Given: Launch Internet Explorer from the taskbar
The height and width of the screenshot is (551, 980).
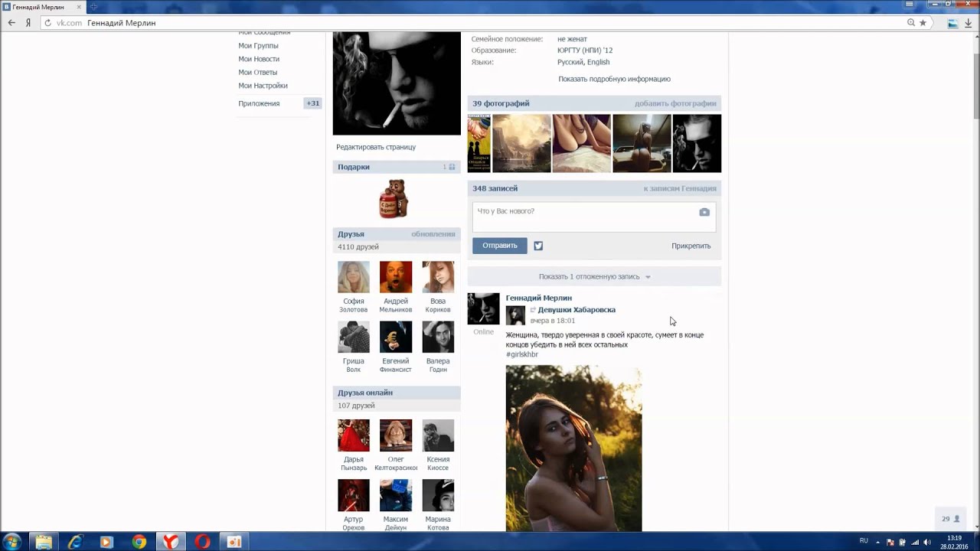Looking at the screenshot, I should point(75,542).
